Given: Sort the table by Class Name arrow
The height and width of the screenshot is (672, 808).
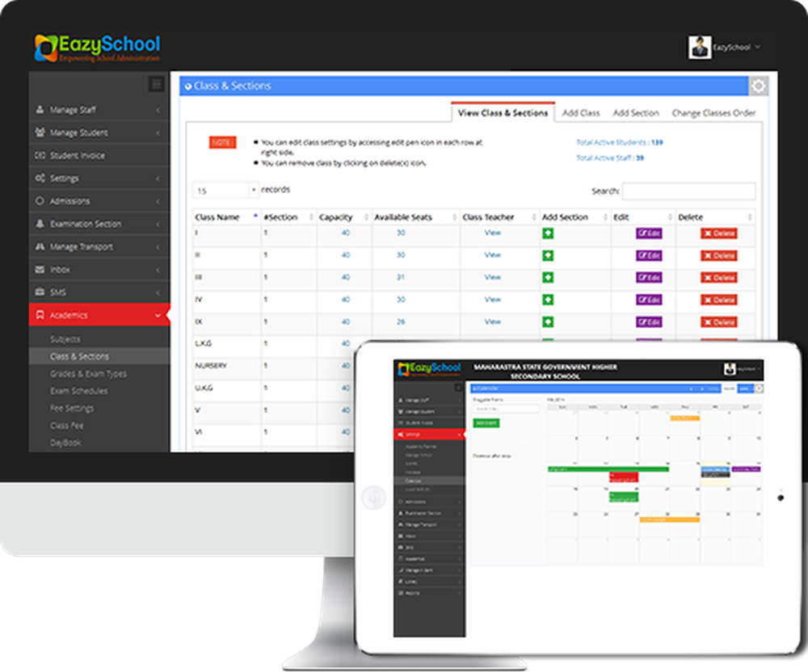Looking at the screenshot, I should click(x=255, y=216).
